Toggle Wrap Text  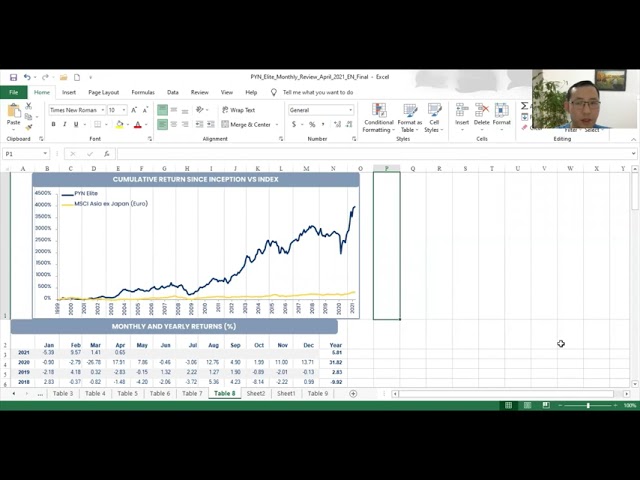pyautogui.click(x=239, y=110)
